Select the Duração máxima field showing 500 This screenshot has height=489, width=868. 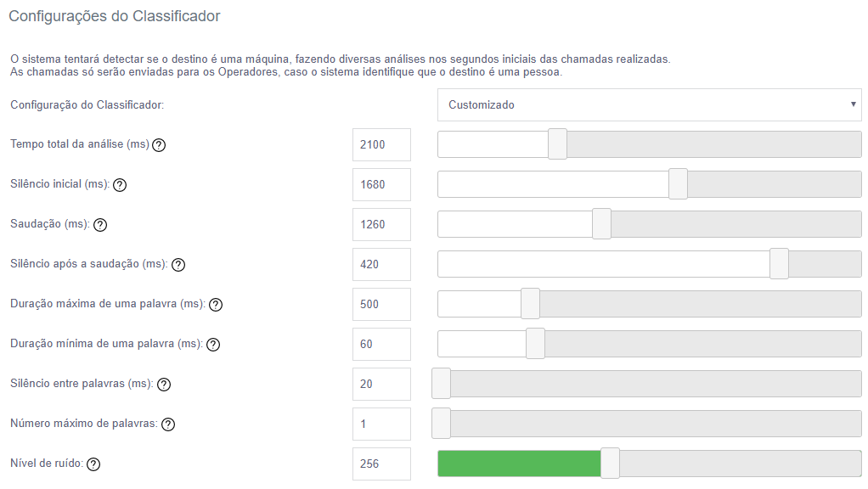[x=381, y=304]
